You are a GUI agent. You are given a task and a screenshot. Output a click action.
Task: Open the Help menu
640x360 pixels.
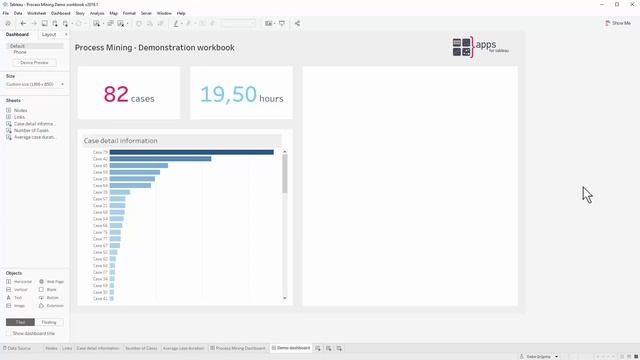(x=181, y=13)
